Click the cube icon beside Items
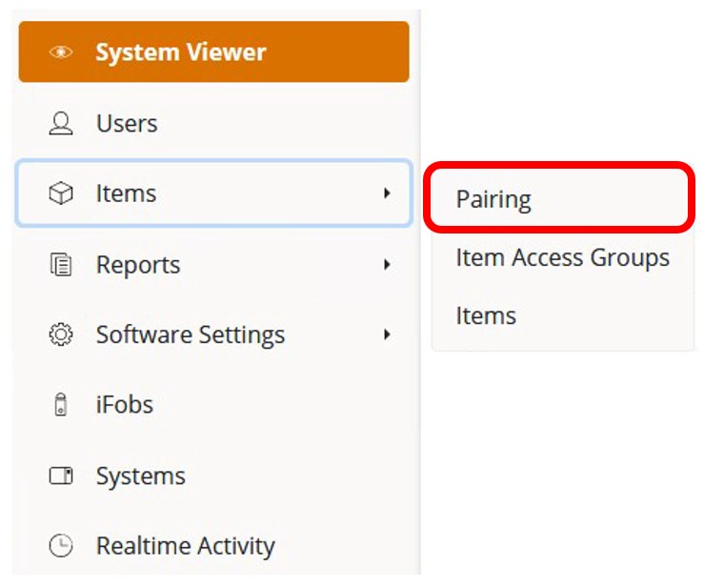This screenshot has height=588, width=704. (61, 193)
